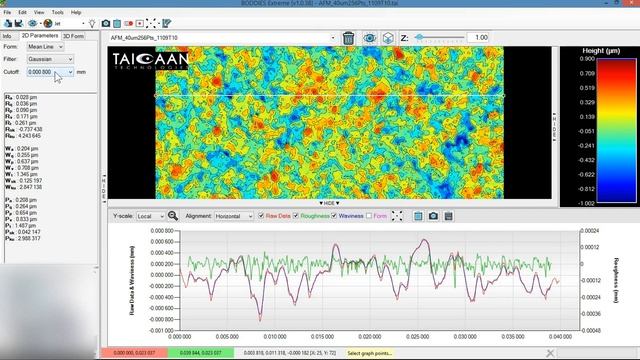Open the dataset name dropdown AFM_40um256Pts
640x360 pixels.
tap(222, 38)
